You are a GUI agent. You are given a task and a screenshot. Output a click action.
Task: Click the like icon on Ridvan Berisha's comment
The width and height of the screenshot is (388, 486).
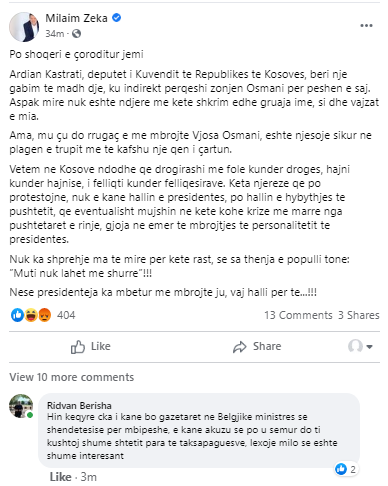point(341,469)
